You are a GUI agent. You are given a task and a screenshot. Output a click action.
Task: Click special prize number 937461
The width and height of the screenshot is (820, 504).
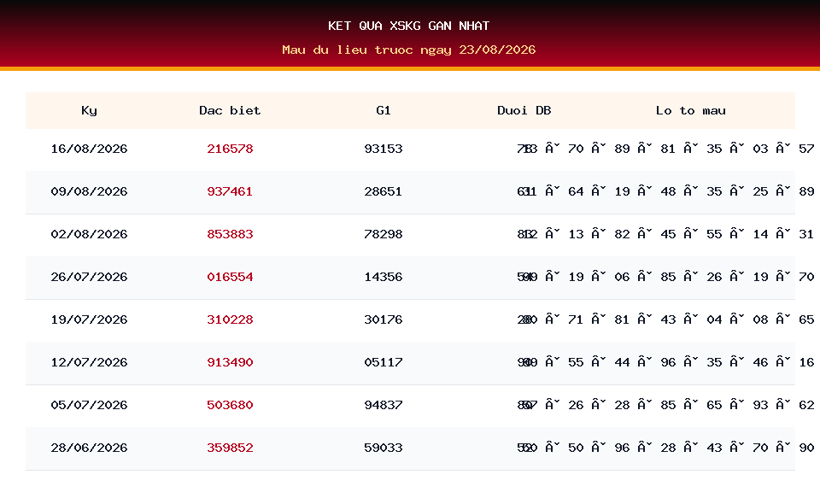230,191
